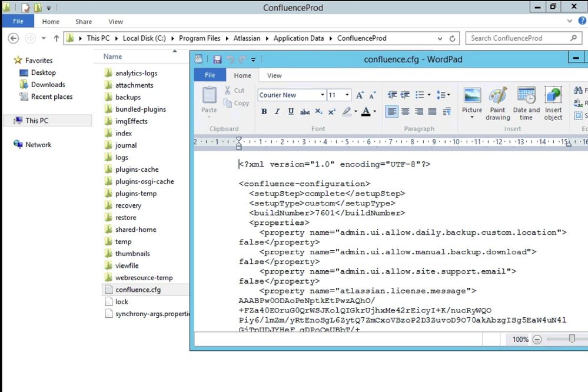Screen dimensions: 588x392
Task: Click the text highlight color icon
Action: coord(347,111)
